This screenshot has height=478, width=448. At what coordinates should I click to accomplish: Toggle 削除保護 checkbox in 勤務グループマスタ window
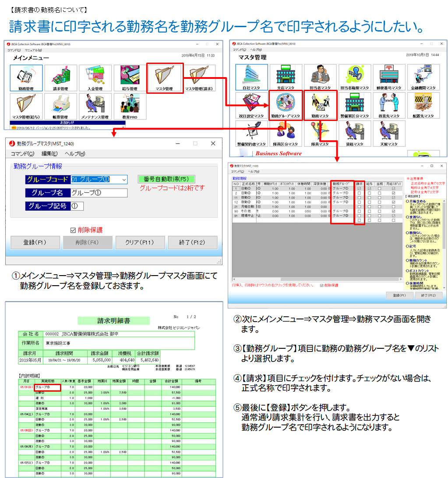(x=73, y=230)
